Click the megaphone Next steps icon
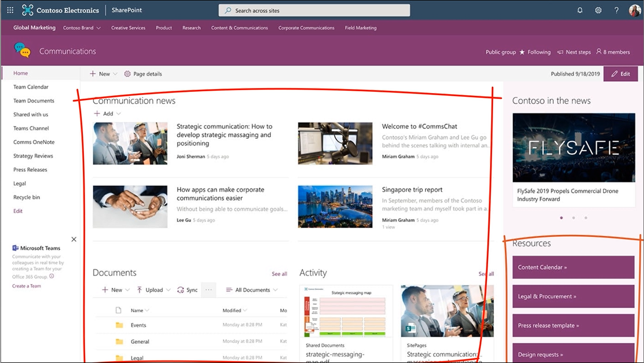This screenshot has width=644, height=363. 560,52
